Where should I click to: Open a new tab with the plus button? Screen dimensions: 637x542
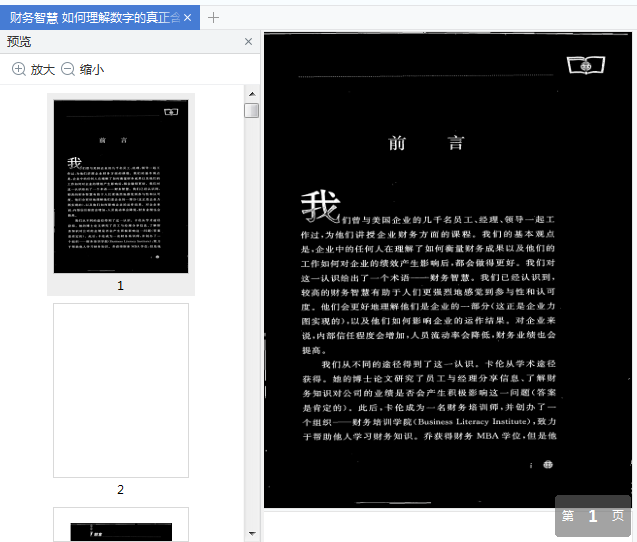pos(213,18)
